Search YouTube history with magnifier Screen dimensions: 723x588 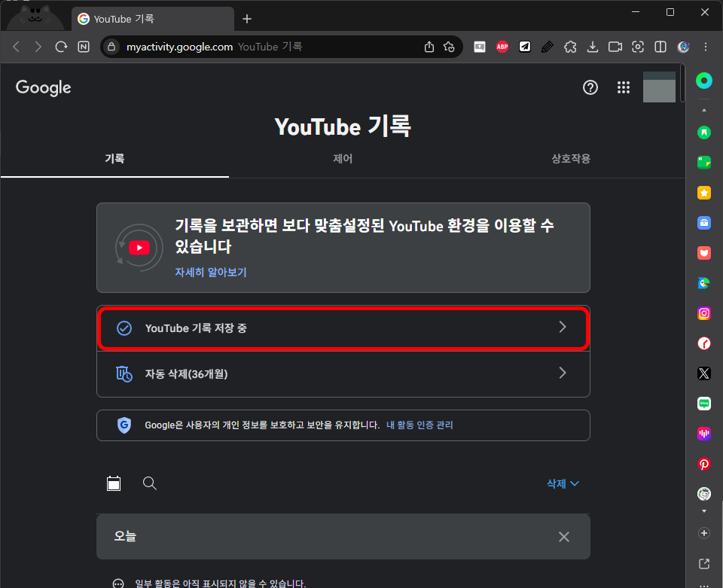point(149,483)
